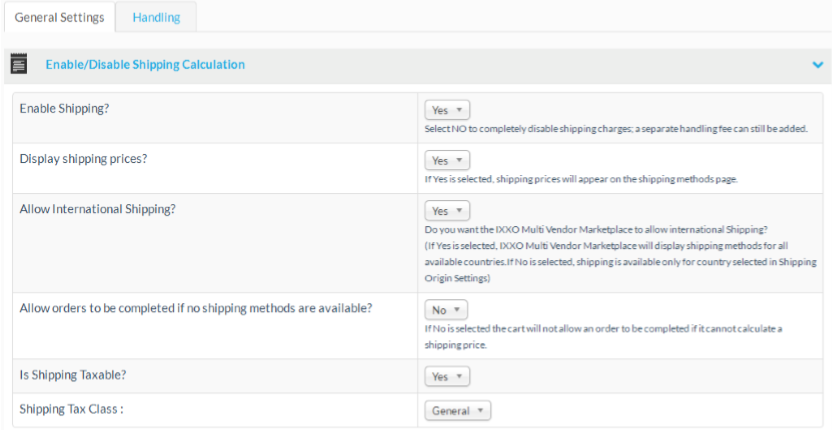Select the General Settings tab

point(58,17)
